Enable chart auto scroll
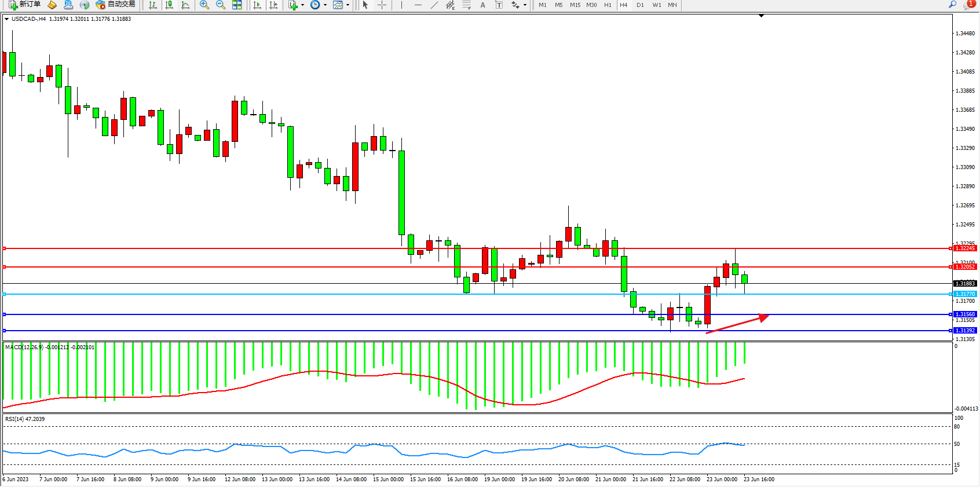The image size is (980, 487). pos(257,5)
